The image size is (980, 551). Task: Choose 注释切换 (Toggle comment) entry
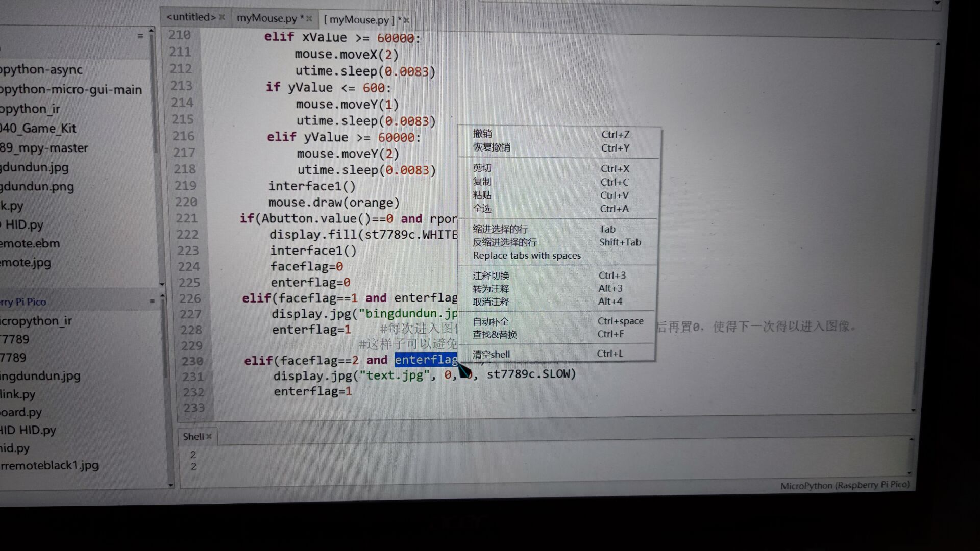pos(557,275)
